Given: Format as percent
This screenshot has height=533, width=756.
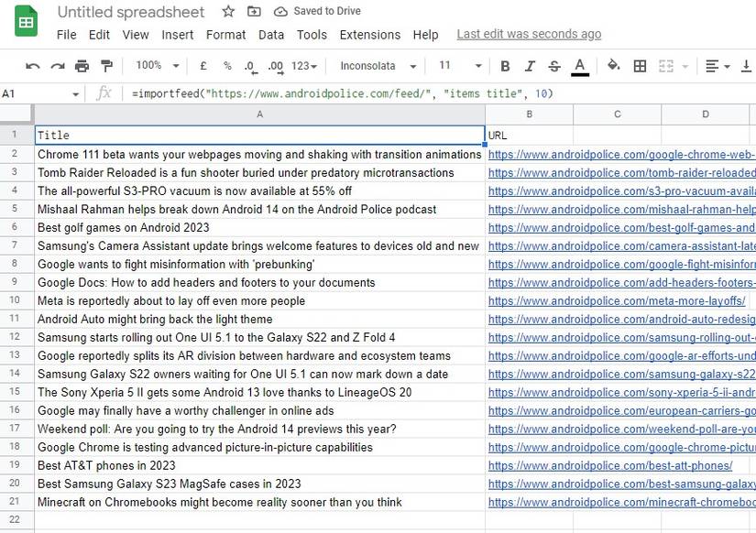Looking at the screenshot, I should (227, 66).
